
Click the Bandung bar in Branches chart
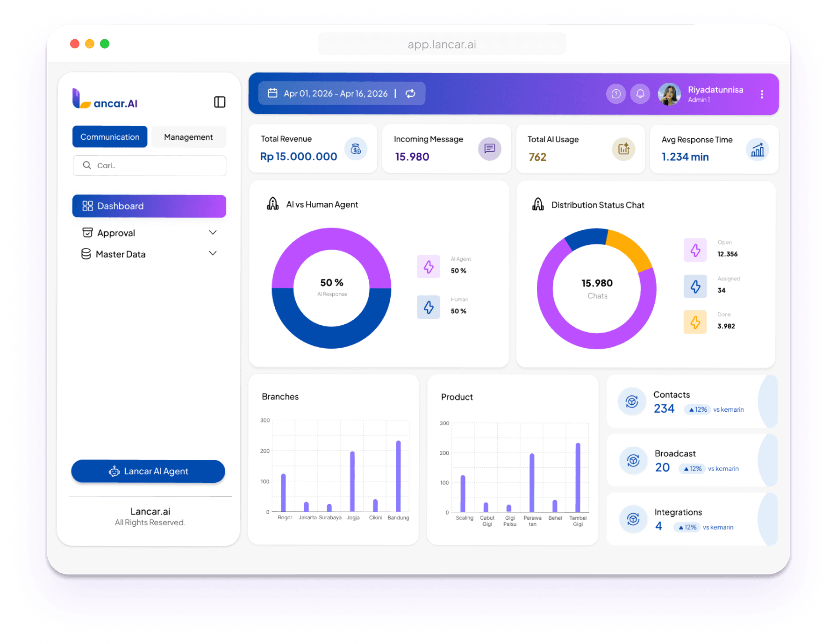399,476
